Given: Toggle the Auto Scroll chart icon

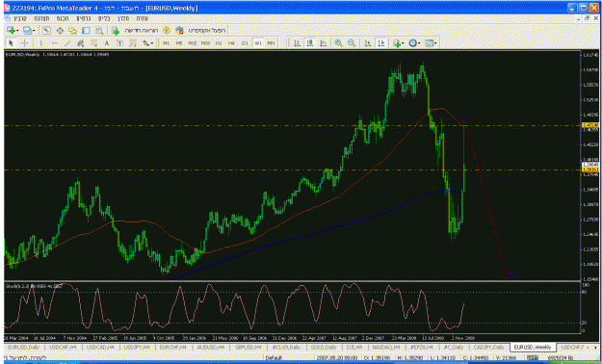Looking at the screenshot, I should coord(367,43).
